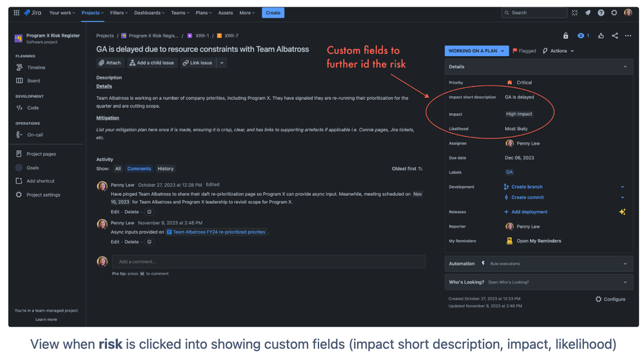Open the Projects menu

point(92,13)
